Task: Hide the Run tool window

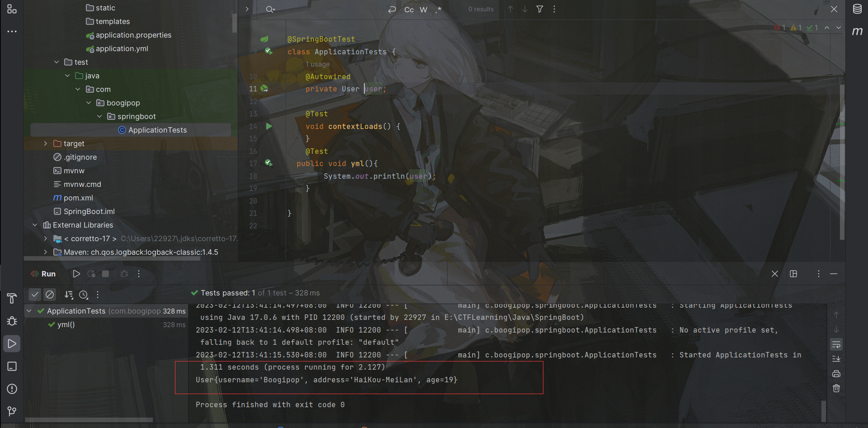Action: [834, 274]
